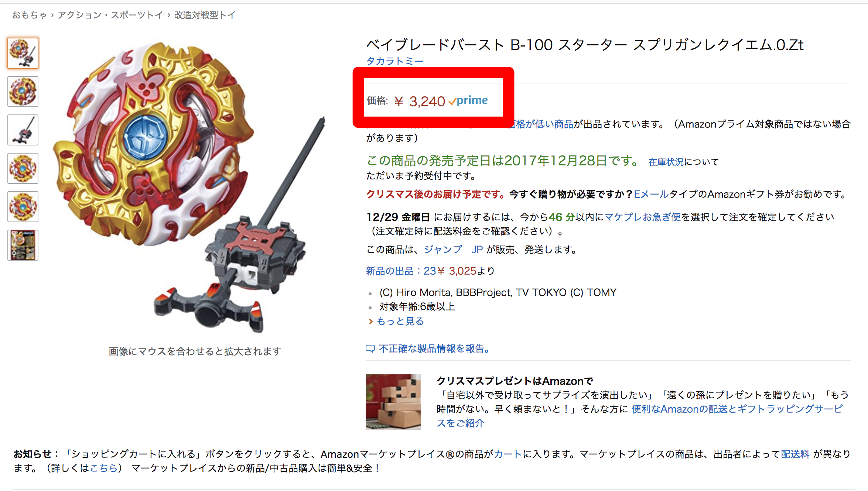Select the first Beyblade with launcher thumbnail
The image size is (868, 491).
(23, 53)
